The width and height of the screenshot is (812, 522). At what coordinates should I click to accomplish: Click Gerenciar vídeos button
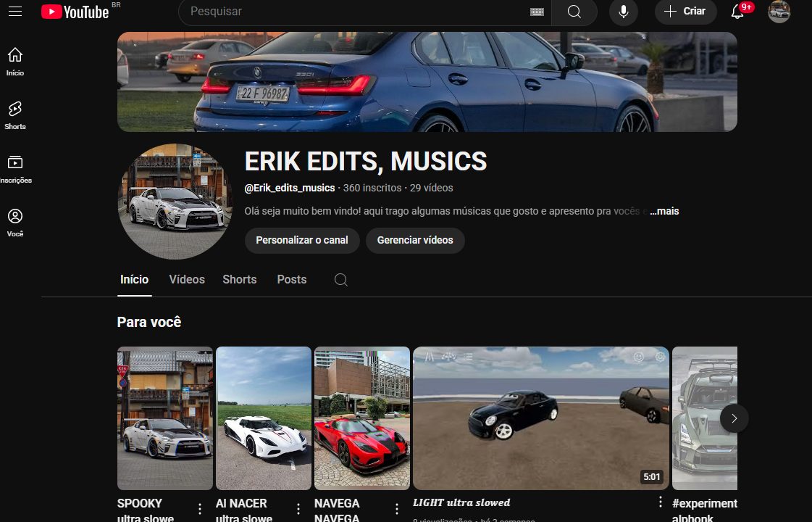pyautogui.click(x=415, y=241)
